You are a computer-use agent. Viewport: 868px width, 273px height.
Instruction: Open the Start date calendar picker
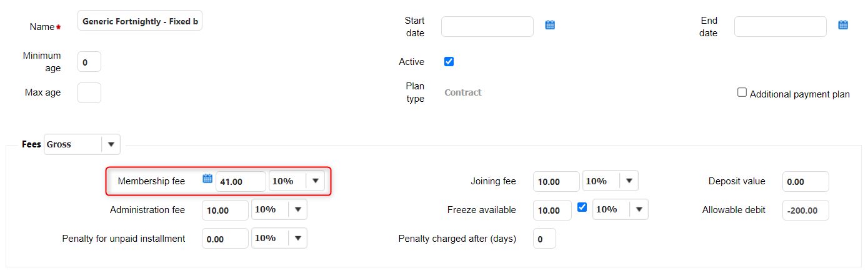coord(550,25)
